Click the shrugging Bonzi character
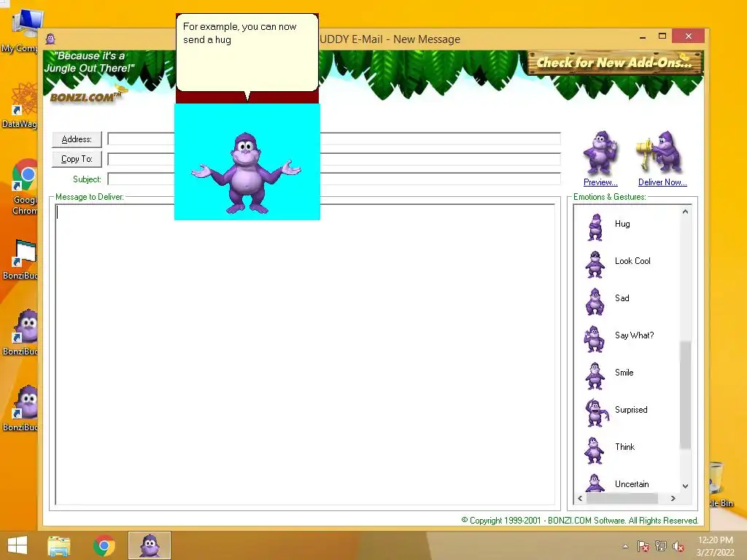 [247, 173]
